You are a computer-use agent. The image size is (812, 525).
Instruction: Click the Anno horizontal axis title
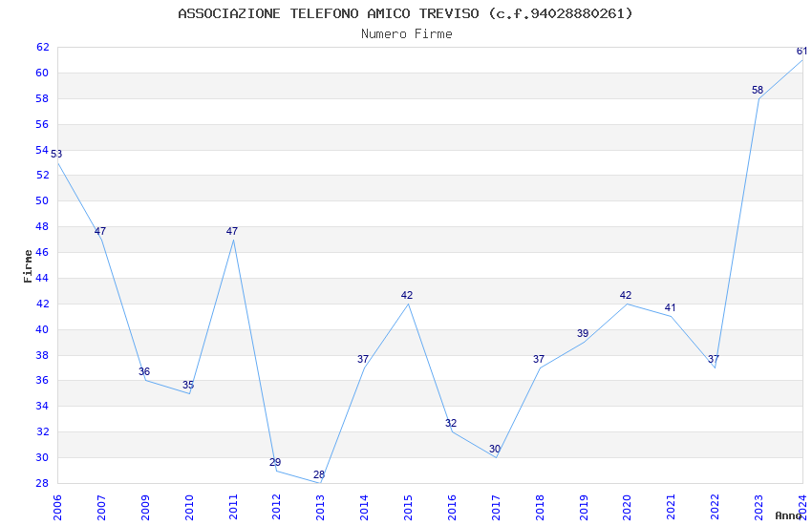[788, 515]
